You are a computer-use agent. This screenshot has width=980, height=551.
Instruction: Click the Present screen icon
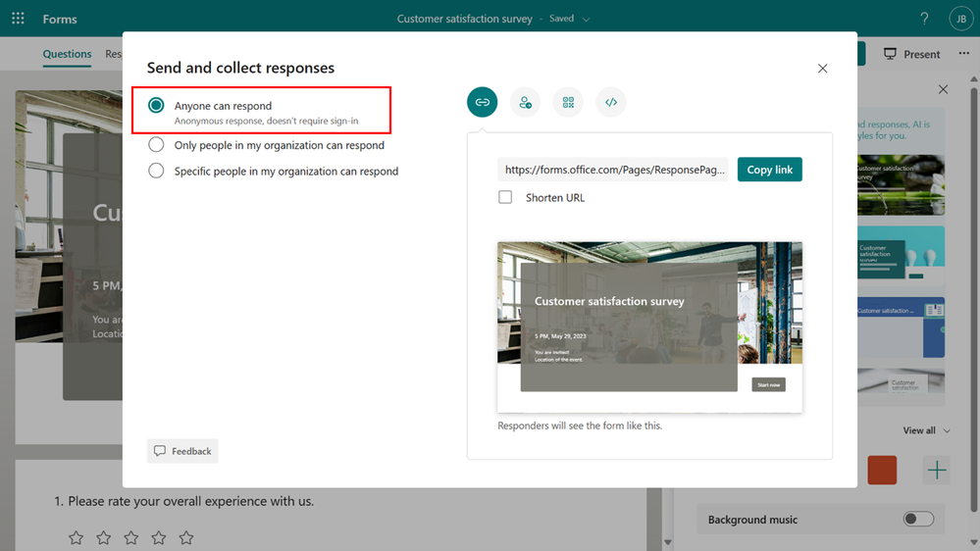click(890, 54)
